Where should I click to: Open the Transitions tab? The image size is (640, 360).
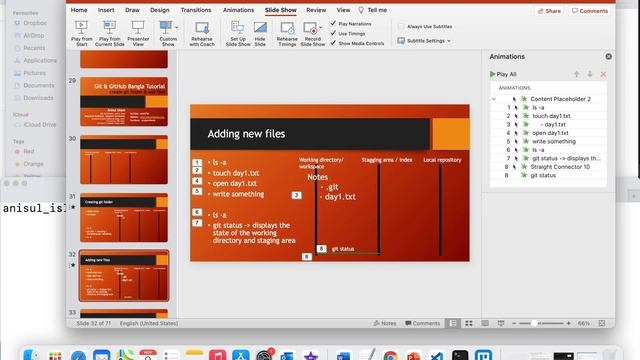196,10
